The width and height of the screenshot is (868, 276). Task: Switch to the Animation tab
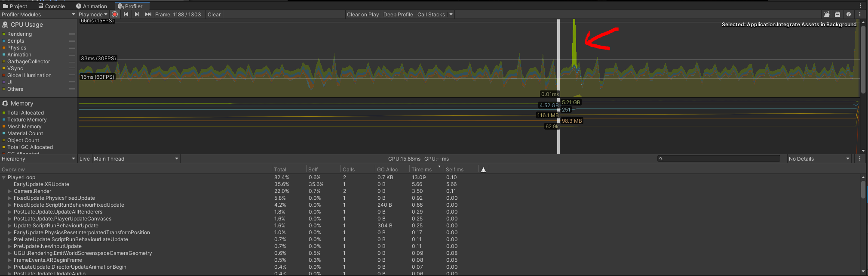tap(92, 6)
